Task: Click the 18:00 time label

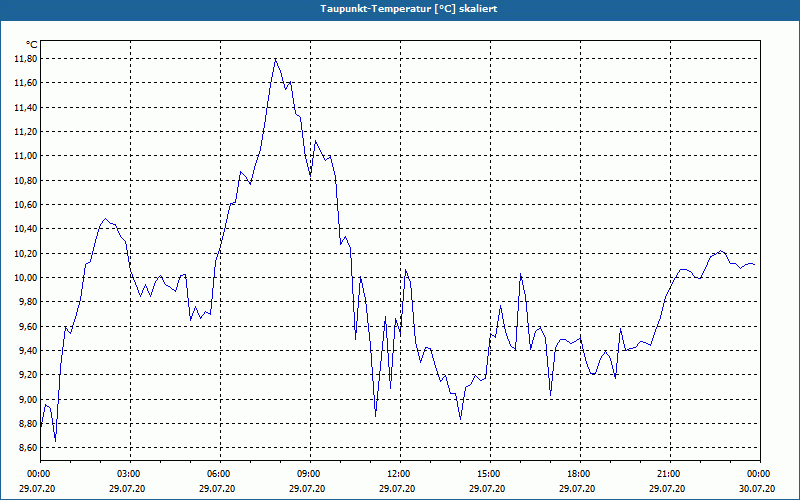Action: 580,474
